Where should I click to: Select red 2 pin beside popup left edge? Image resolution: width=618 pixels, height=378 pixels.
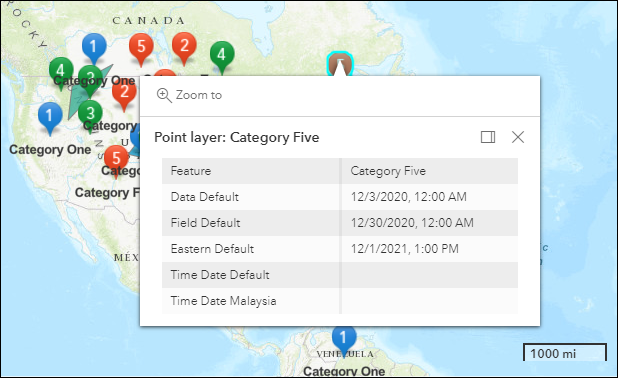(x=124, y=94)
